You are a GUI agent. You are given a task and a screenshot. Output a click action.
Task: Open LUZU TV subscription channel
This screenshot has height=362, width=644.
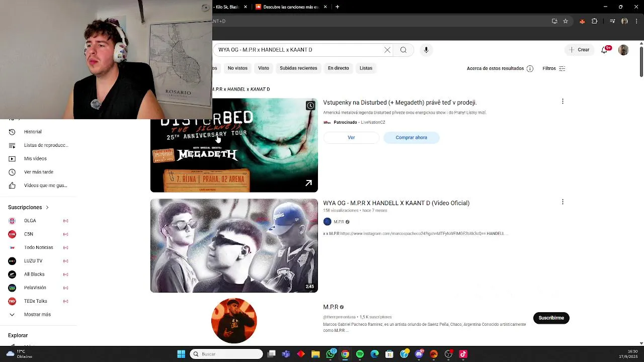[x=38, y=261]
